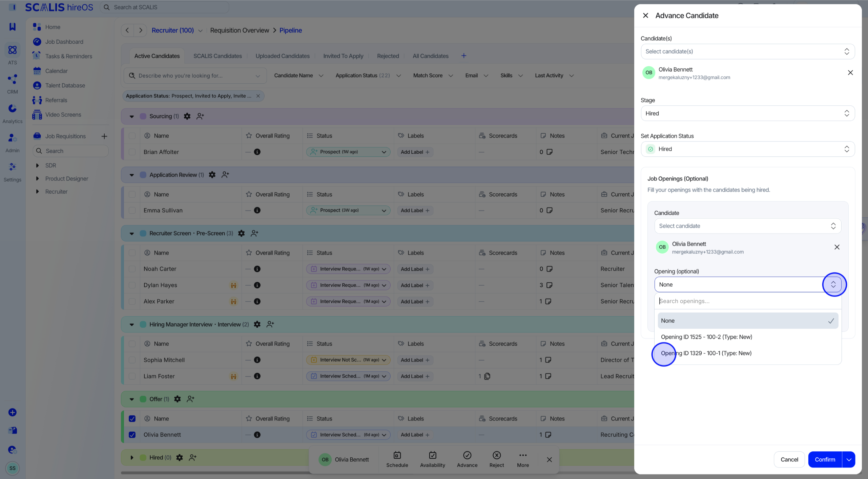
Task: Switch to the Rejected tab
Action: (x=388, y=56)
